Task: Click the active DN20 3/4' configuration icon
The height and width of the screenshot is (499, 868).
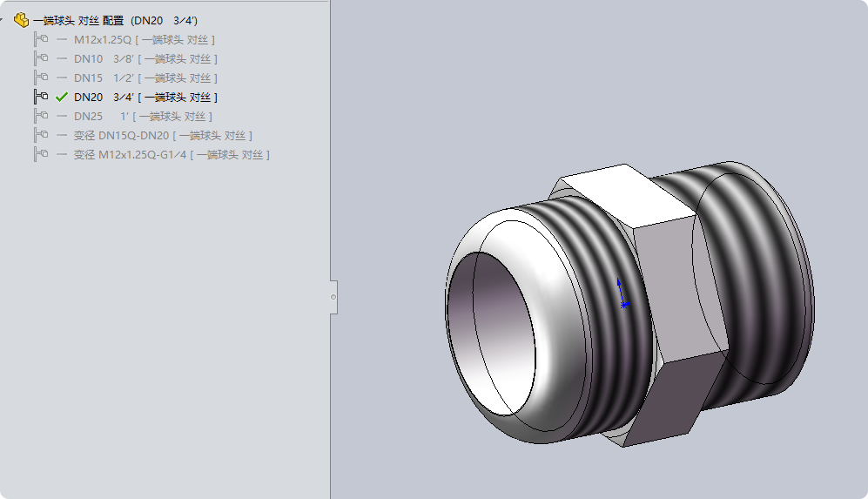Action: (x=41, y=97)
